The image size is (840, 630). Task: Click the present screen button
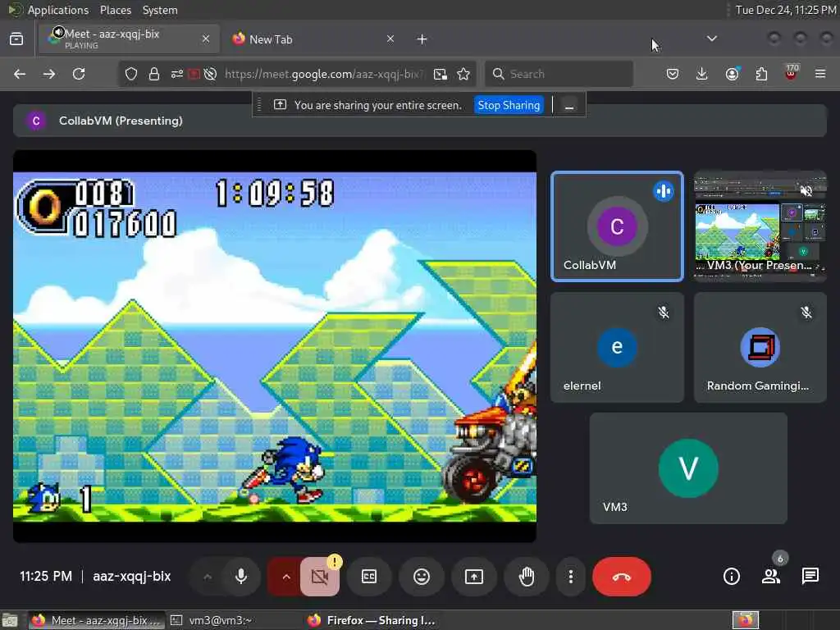coord(474,577)
